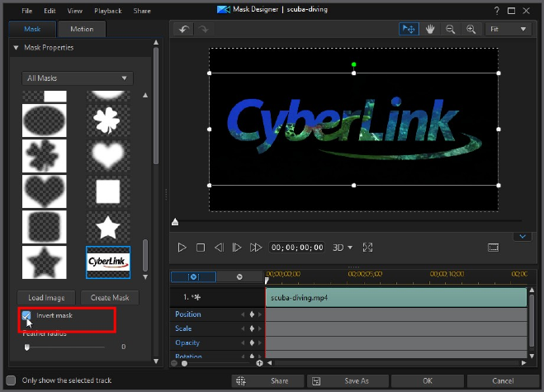Select the clover mask thumbnail
The image size is (544, 392).
(108, 120)
